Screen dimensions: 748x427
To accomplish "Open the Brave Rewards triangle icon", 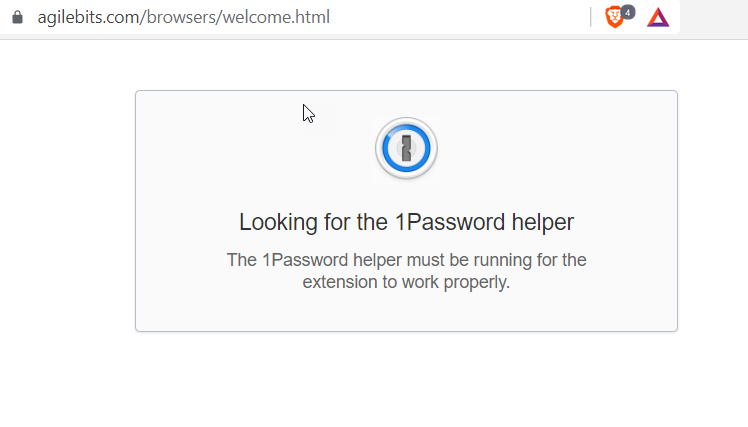I will [657, 17].
